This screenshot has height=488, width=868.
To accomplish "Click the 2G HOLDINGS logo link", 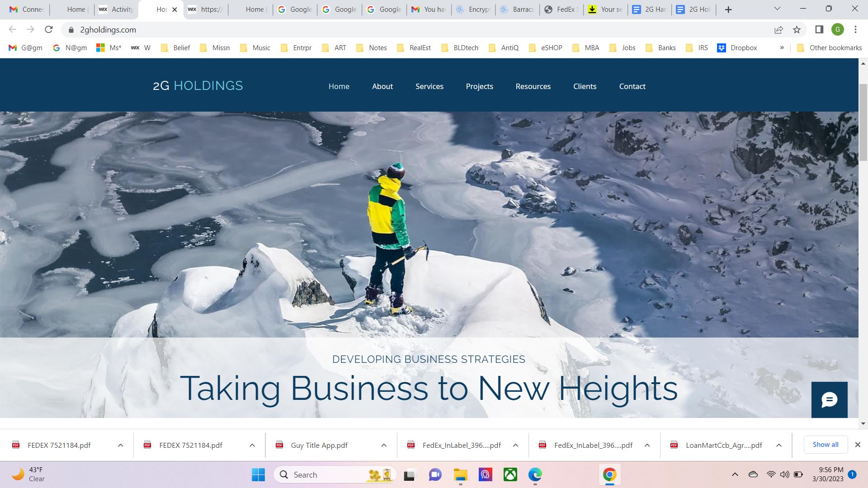I will tap(198, 85).
